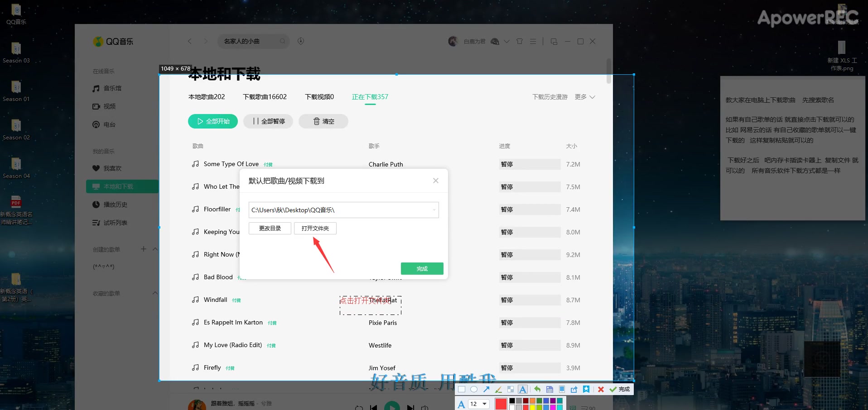Toggle the loop playback mode icon
This screenshot has height=410, width=868.
point(359,408)
